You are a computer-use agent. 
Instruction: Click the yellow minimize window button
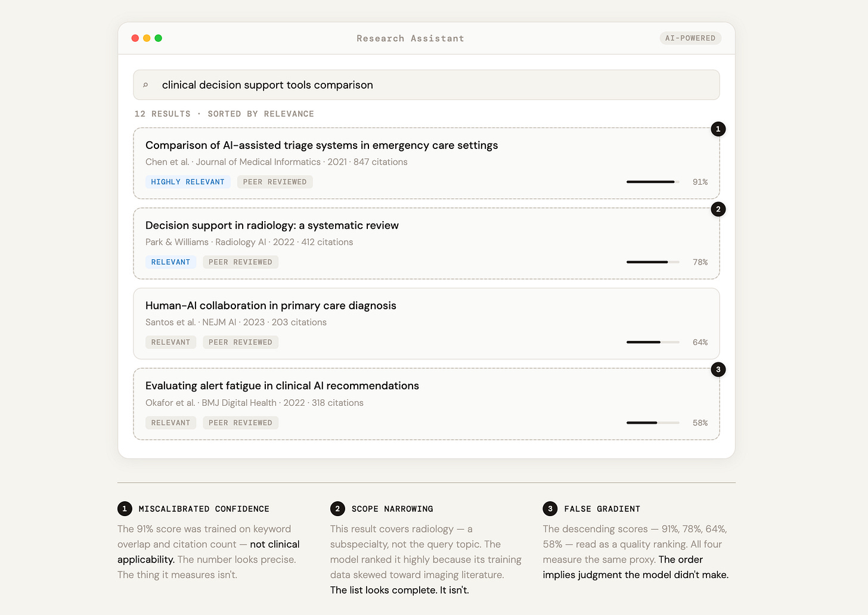pyautogui.click(x=147, y=38)
